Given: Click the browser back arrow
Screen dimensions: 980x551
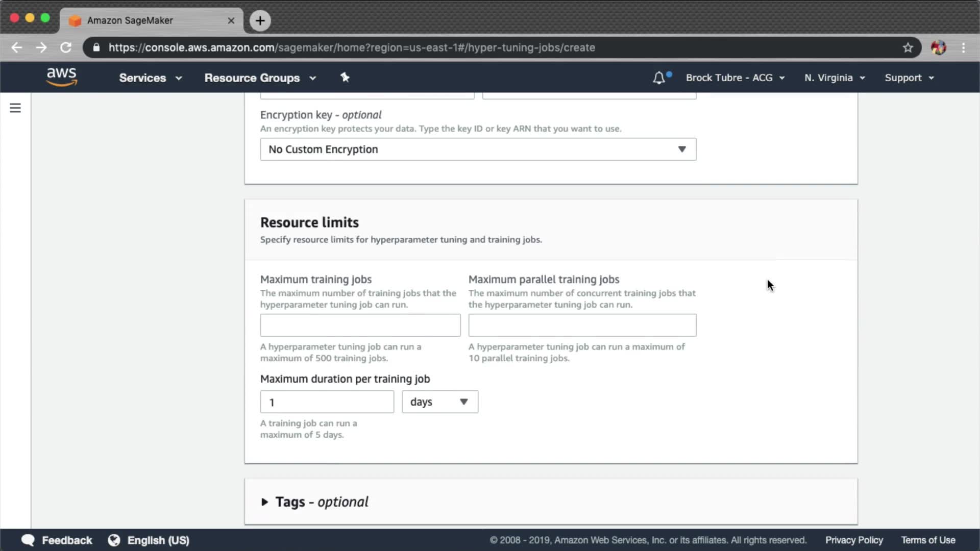Looking at the screenshot, I should coord(17,47).
